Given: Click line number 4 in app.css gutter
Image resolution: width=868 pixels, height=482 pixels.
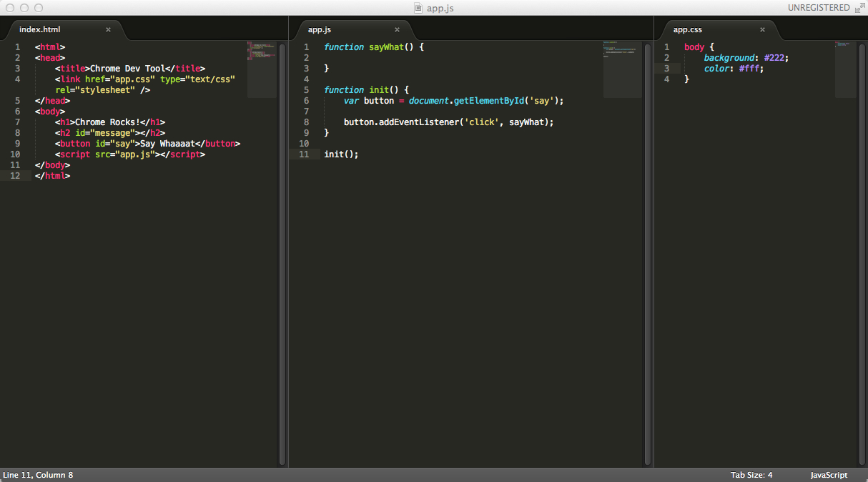Looking at the screenshot, I should click(667, 79).
